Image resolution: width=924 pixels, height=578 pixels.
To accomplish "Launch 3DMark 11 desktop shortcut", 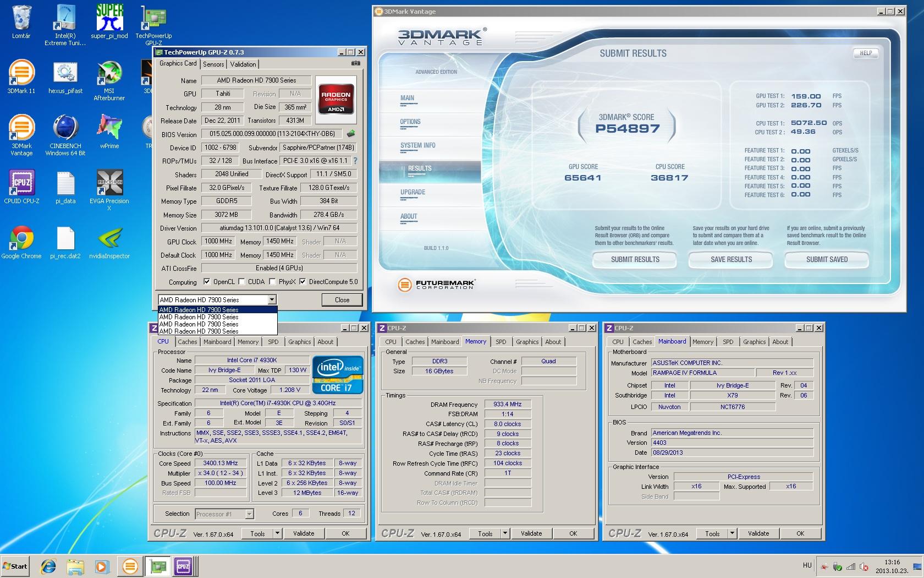I will [x=21, y=77].
